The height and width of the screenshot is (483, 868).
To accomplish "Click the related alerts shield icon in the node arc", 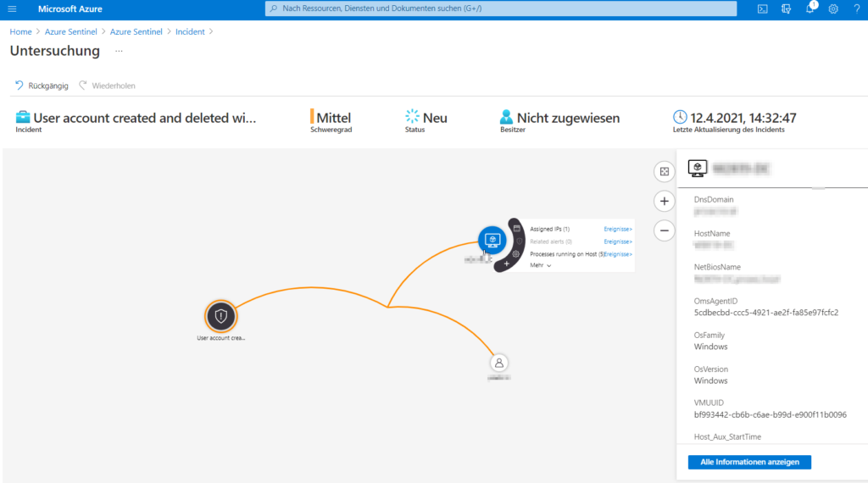I will pos(520,241).
